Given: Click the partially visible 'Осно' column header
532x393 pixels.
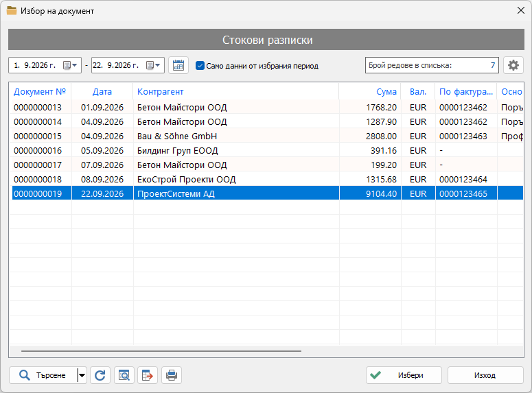Looking at the screenshot, I should [511, 91].
